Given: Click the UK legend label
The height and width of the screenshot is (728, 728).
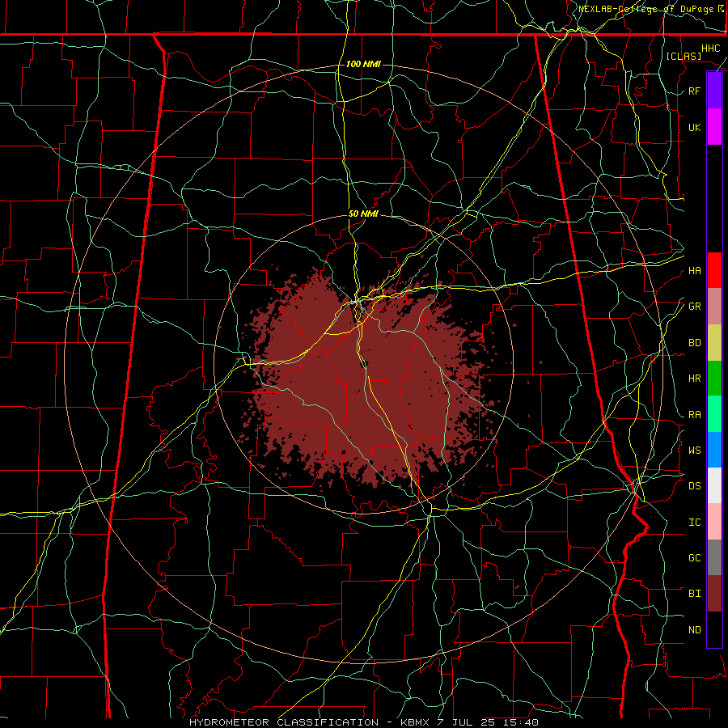Looking at the screenshot, I should tap(694, 127).
